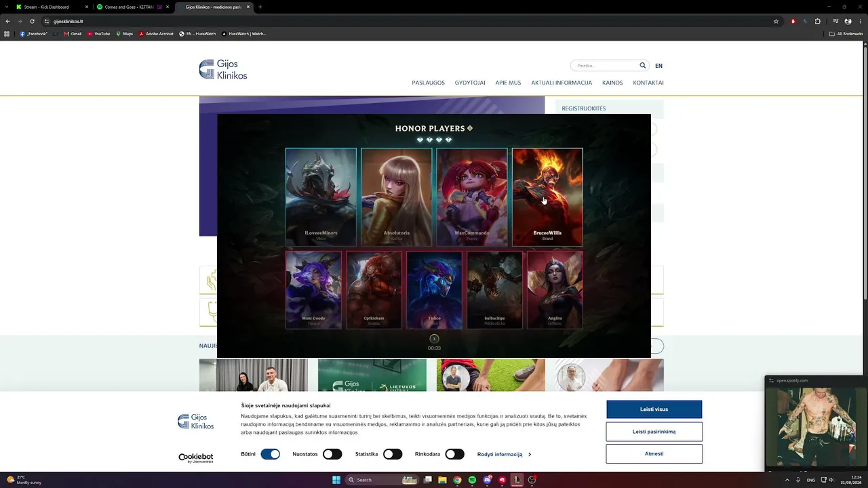
Task: Accept all cookies with Leisti visus
Action: pyautogui.click(x=654, y=409)
